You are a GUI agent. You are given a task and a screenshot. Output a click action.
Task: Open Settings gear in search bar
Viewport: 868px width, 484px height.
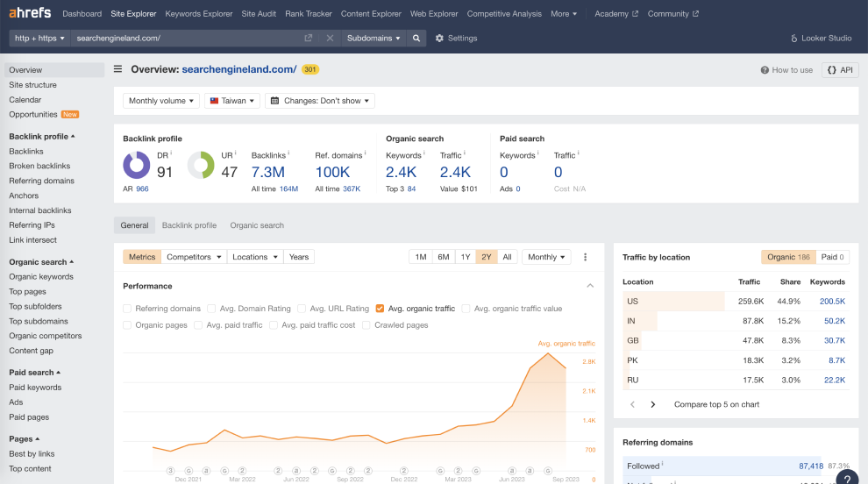pyautogui.click(x=439, y=38)
